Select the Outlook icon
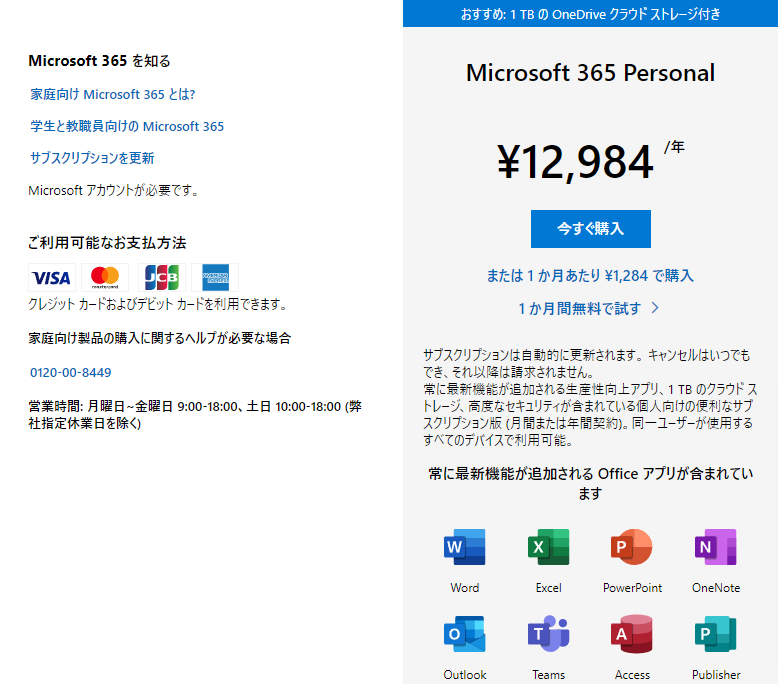This screenshot has width=778, height=684. click(464, 634)
